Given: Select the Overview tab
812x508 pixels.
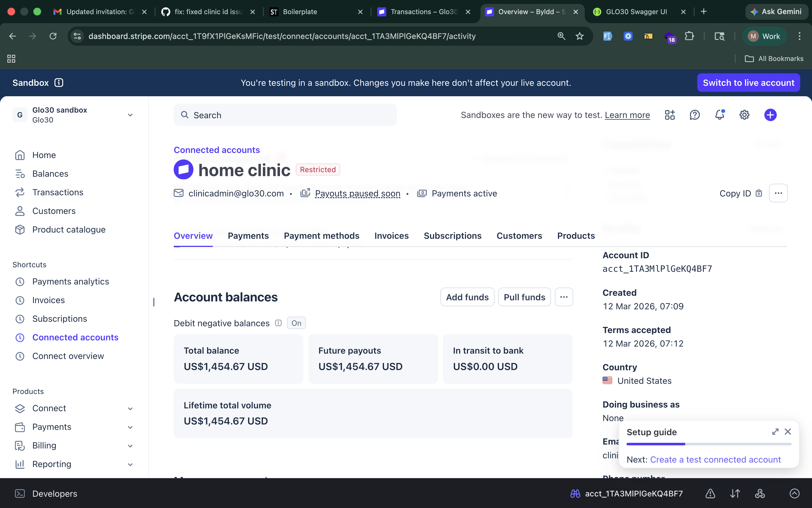Looking at the screenshot, I should pyautogui.click(x=193, y=236).
